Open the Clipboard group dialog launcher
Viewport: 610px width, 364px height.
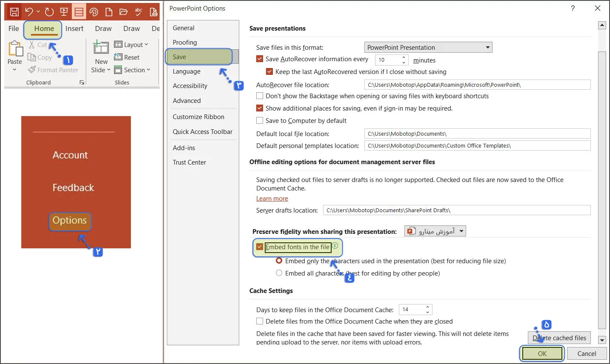[82, 82]
